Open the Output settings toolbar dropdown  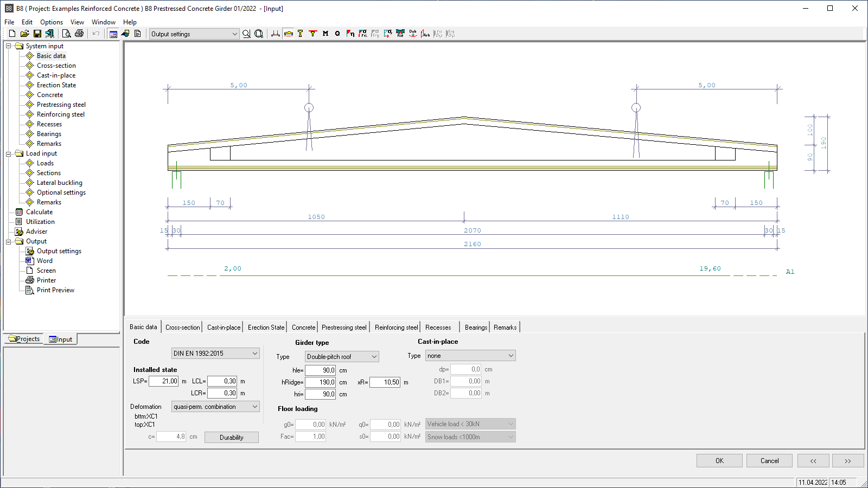point(194,34)
